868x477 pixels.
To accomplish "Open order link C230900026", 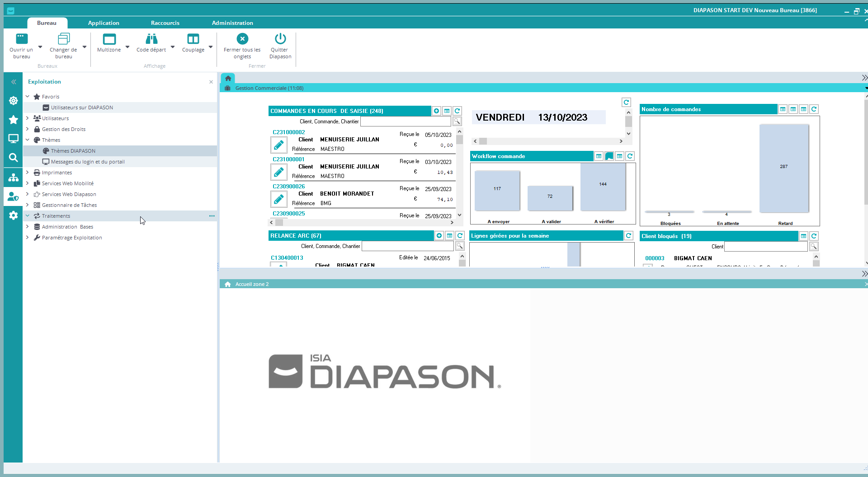I will click(x=288, y=187).
